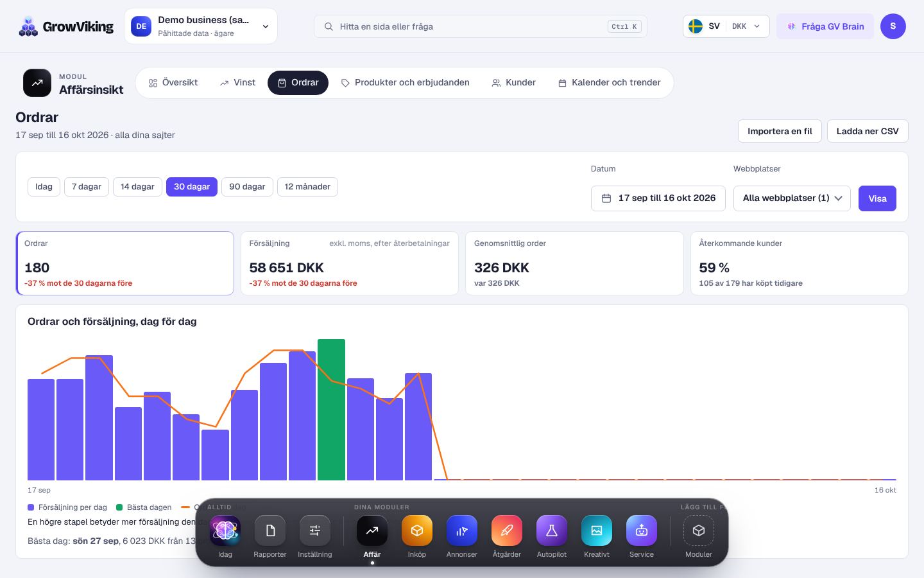The width and height of the screenshot is (924, 578).
Task: Open the Inköp module icon
Action: tap(417, 530)
